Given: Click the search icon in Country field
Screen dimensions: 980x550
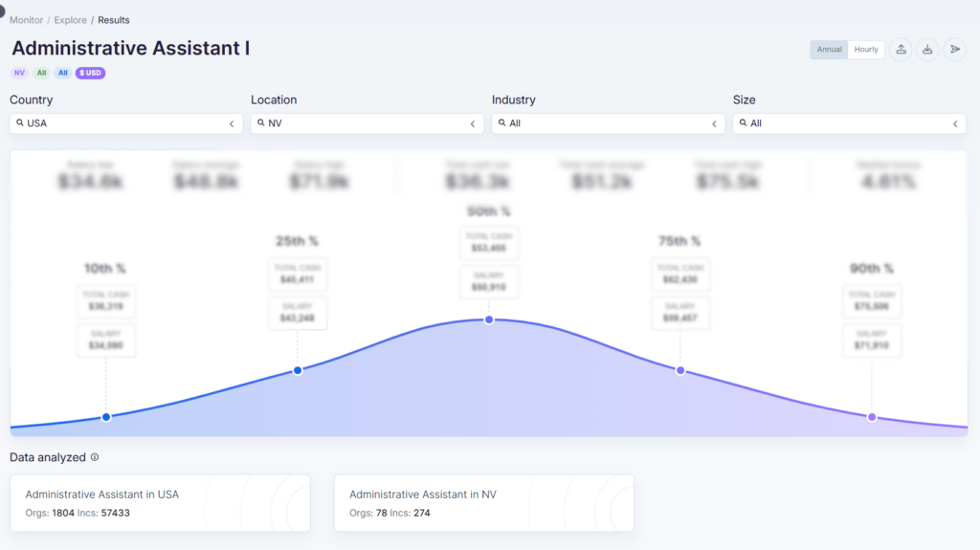Looking at the screenshot, I should [x=20, y=123].
